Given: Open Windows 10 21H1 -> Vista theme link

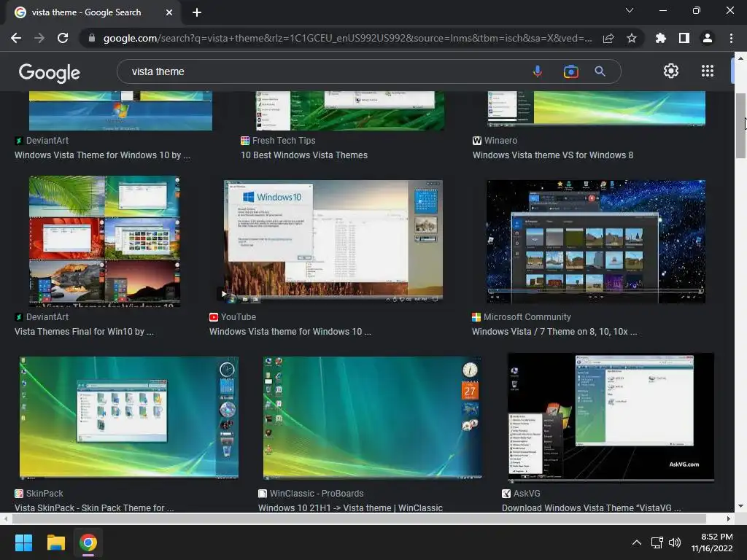Looking at the screenshot, I should [x=350, y=507].
